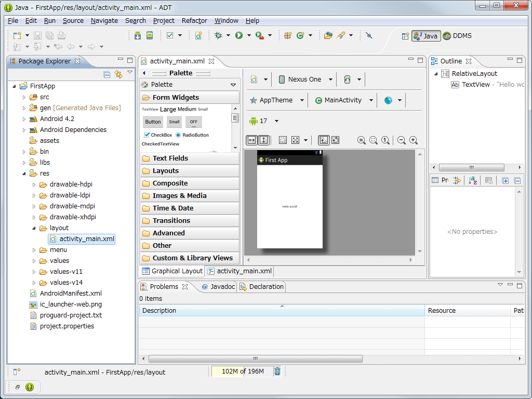Switch to the DDMS perspective
Image resolution: width=532 pixels, height=399 pixels.
457,36
